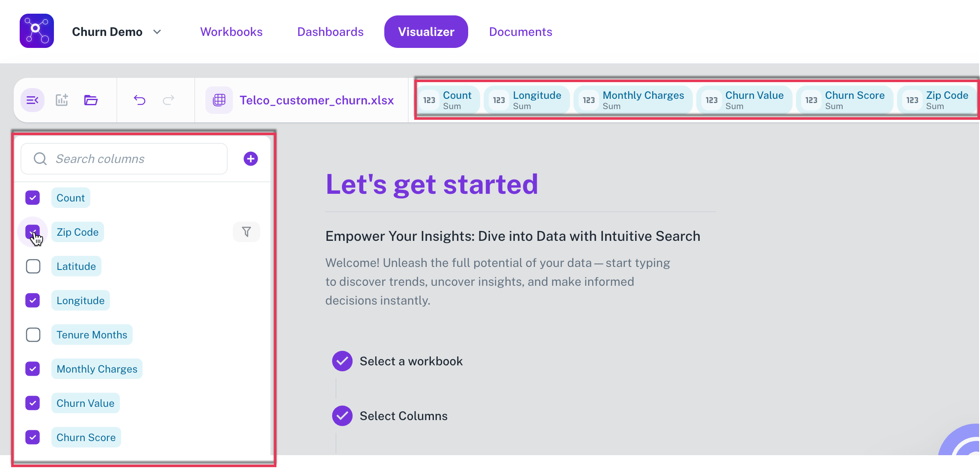This screenshot has width=980, height=468.
Task: Click the purple plus add column button
Action: pos(251,159)
